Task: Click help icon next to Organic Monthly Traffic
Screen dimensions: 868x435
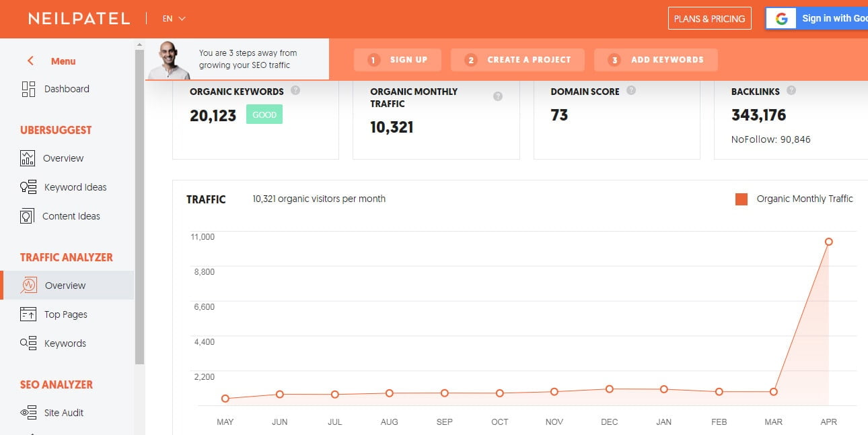Action: coord(498,96)
